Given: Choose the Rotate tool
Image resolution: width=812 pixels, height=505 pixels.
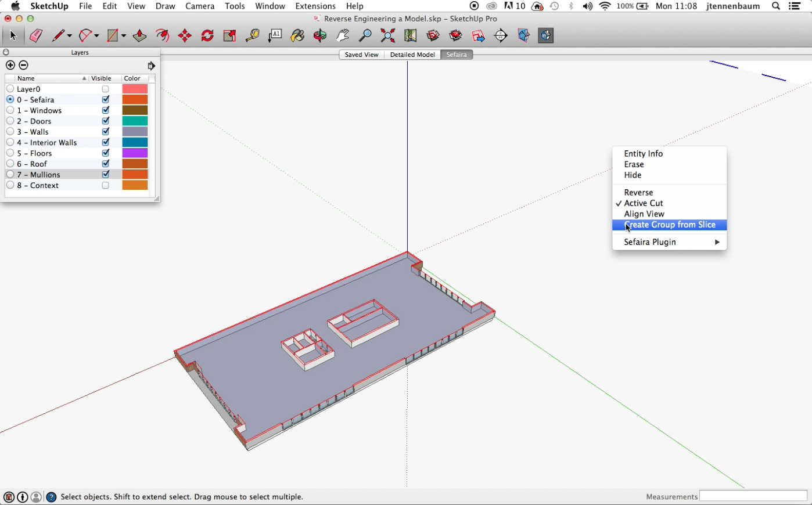Looking at the screenshot, I should tap(207, 36).
